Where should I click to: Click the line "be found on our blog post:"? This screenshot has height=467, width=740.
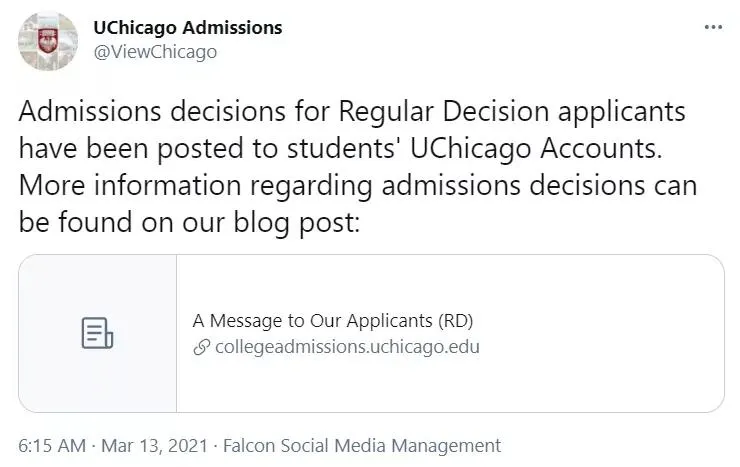186,223
